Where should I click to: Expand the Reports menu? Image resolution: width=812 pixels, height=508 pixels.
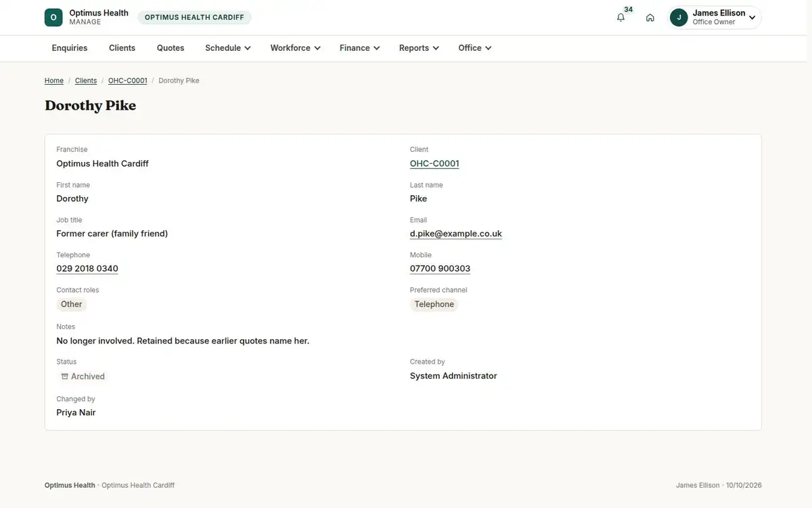click(x=419, y=48)
